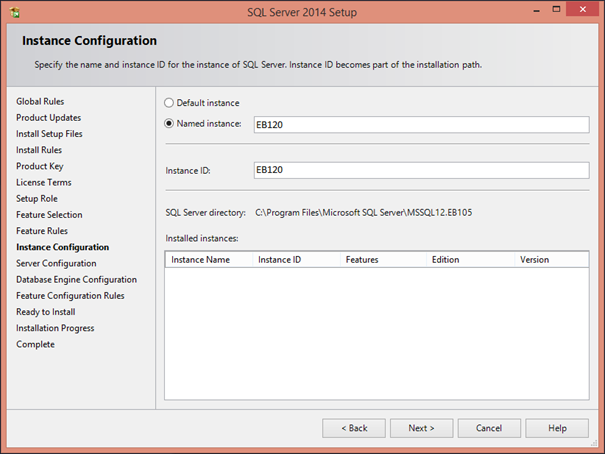This screenshot has height=454, width=605.
Task: Click the Edition column header
Action: click(x=470, y=260)
